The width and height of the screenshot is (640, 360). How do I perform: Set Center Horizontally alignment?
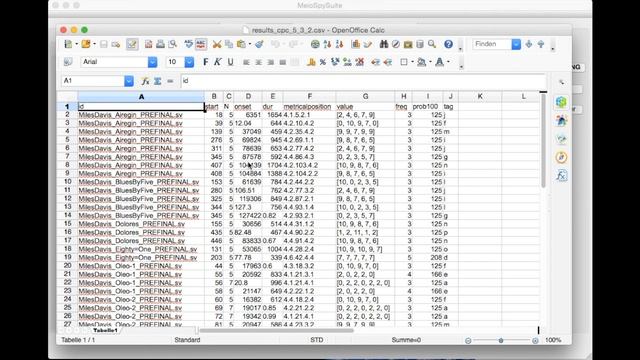coord(258,62)
